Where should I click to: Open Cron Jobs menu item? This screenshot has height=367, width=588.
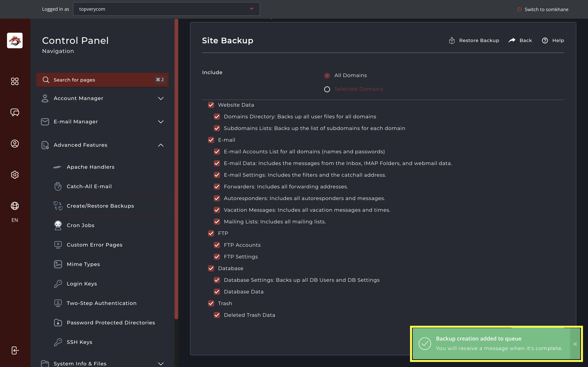click(80, 225)
